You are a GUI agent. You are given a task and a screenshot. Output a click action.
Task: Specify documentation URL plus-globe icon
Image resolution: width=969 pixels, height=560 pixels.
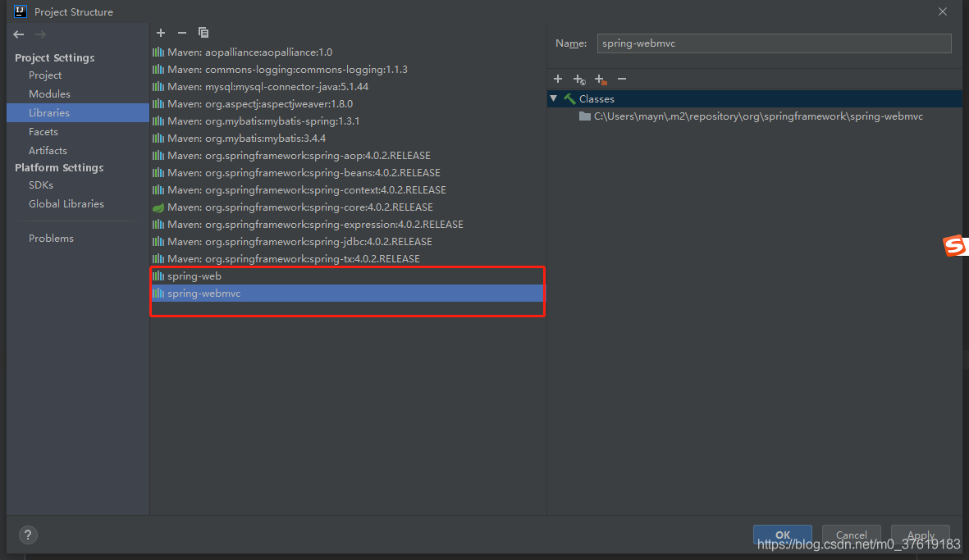coord(579,79)
